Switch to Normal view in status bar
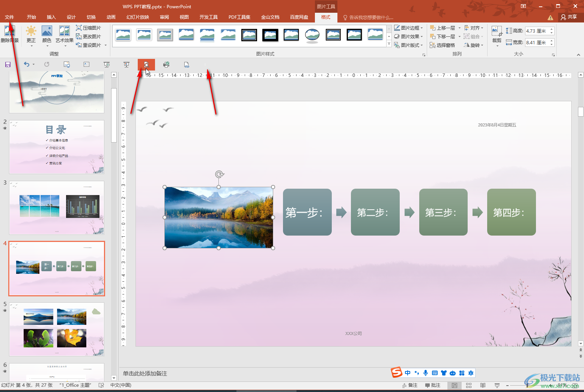584x392 pixels. [x=455, y=385]
